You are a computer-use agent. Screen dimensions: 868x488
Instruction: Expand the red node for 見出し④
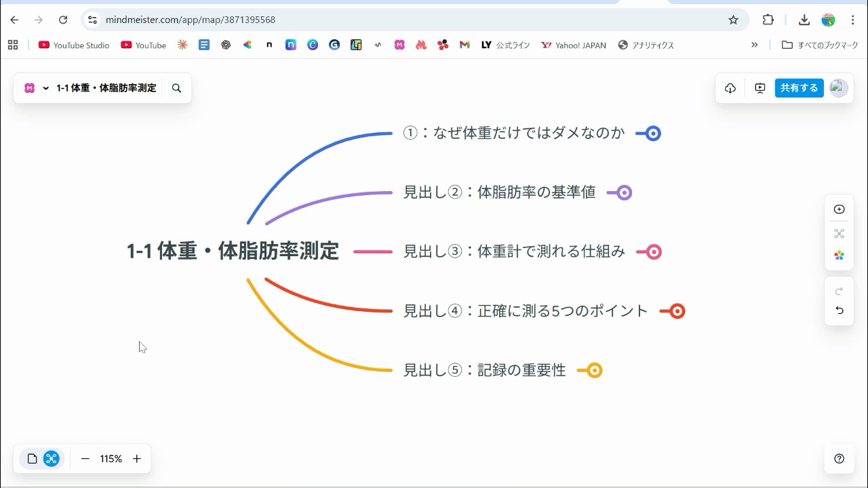click(x=677, y=311)
